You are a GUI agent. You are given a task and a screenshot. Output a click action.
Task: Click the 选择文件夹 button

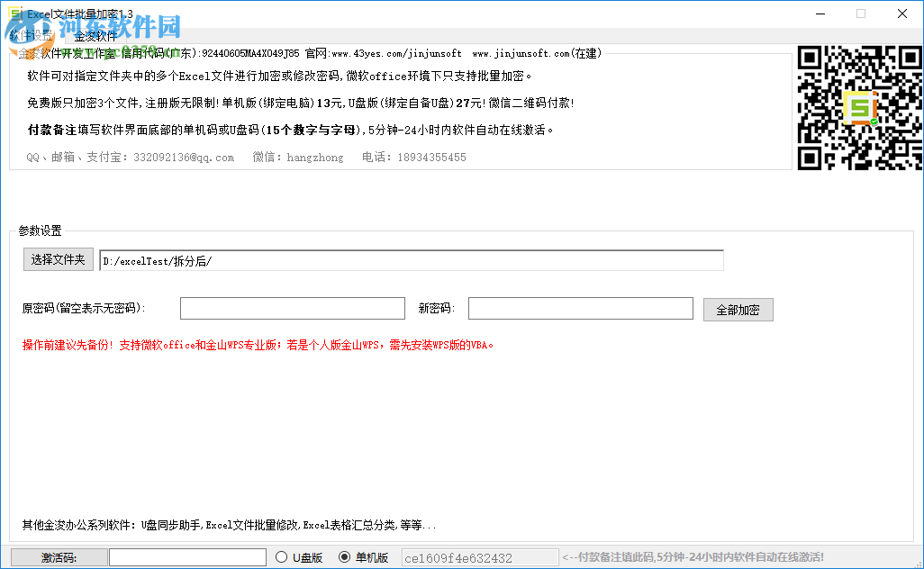[x=58, y=259]
